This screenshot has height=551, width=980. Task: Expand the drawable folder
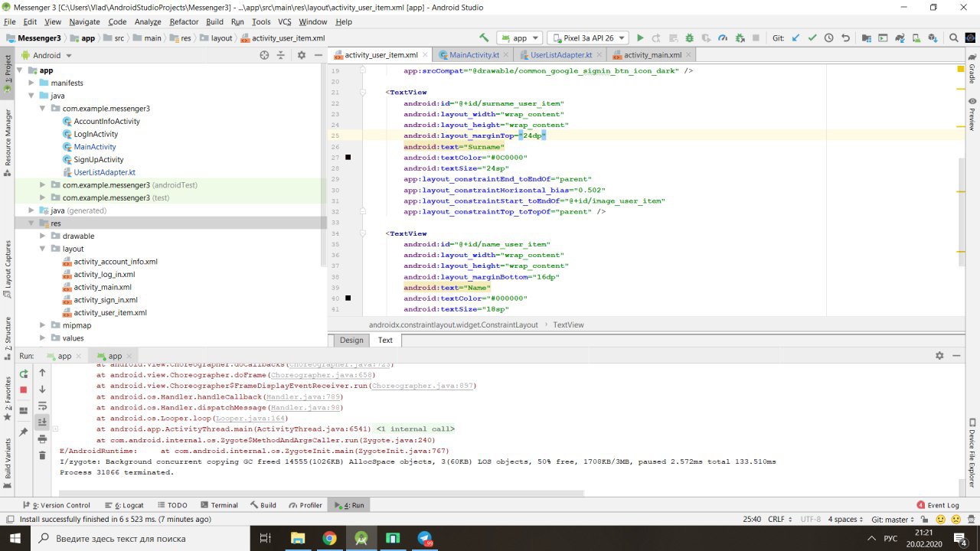(x=43, y=236)
